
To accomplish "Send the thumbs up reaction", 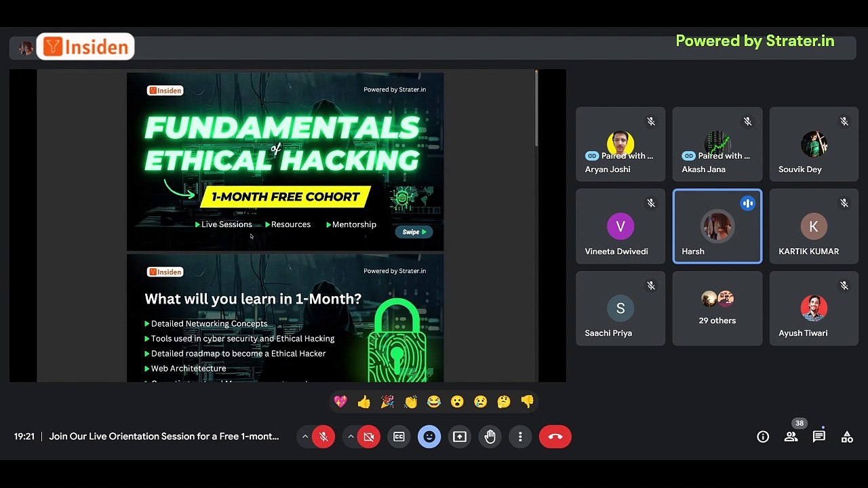I will pyautogui.click(x=364, y=402).
